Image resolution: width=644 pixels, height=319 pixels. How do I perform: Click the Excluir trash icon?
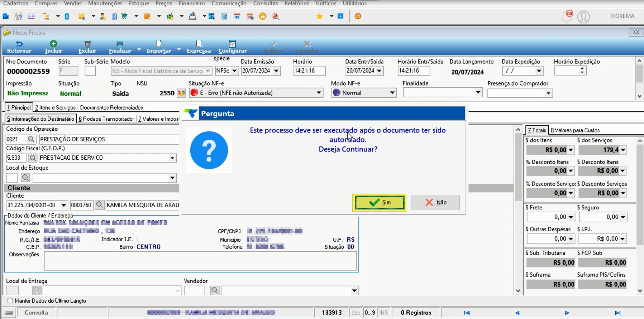click(x=87, y=44)
